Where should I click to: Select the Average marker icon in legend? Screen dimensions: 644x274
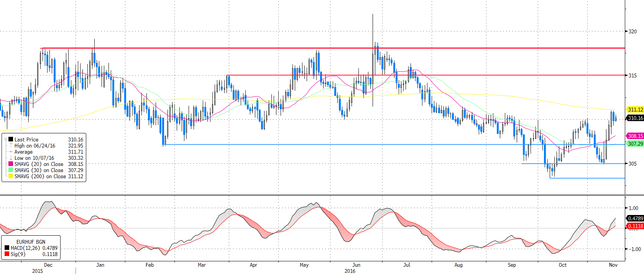[x=11, y=152]
